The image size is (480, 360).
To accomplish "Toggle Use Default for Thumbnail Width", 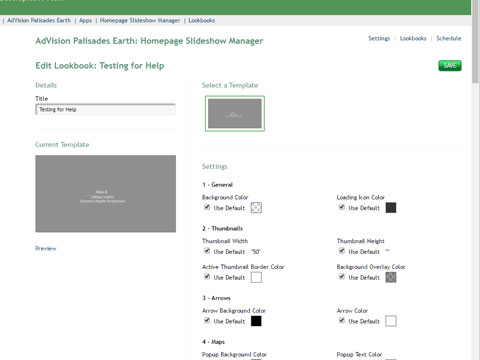I will coord(207,251).
